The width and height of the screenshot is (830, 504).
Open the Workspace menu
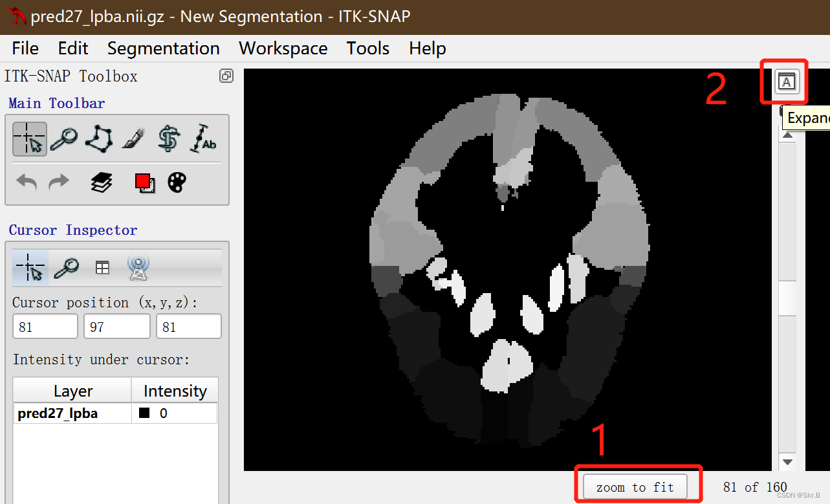click(x=283, y=49)
